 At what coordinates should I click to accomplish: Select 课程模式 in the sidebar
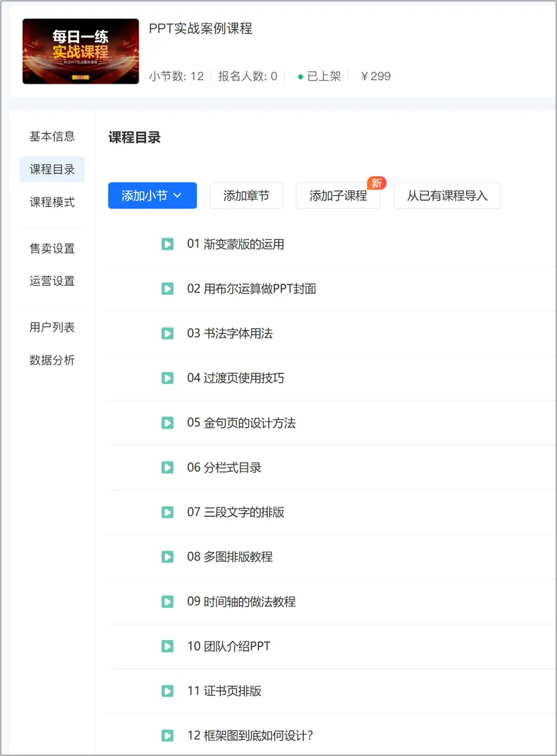coord(52,202)
